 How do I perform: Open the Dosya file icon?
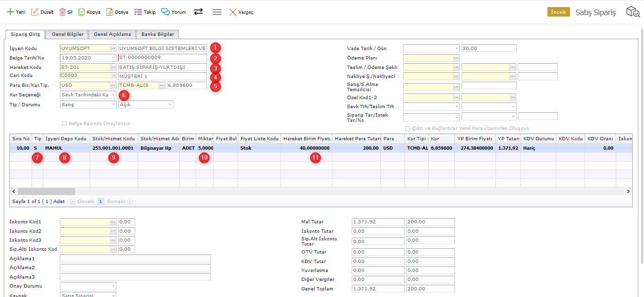[110, 12]
